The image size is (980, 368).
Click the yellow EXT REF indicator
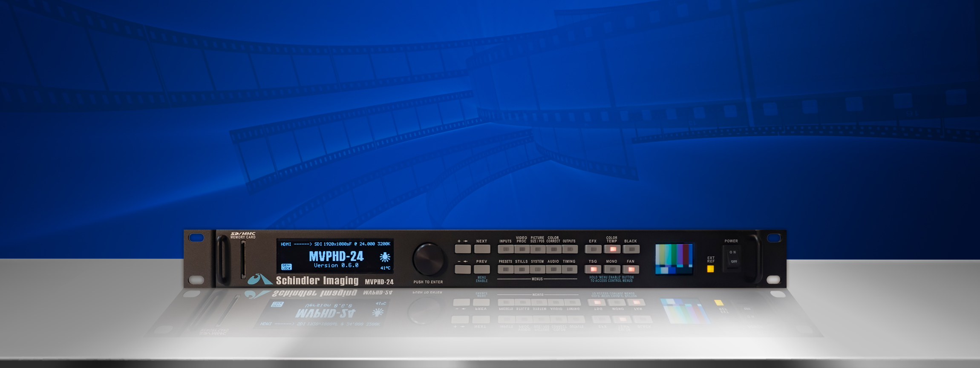coord(710,269)
